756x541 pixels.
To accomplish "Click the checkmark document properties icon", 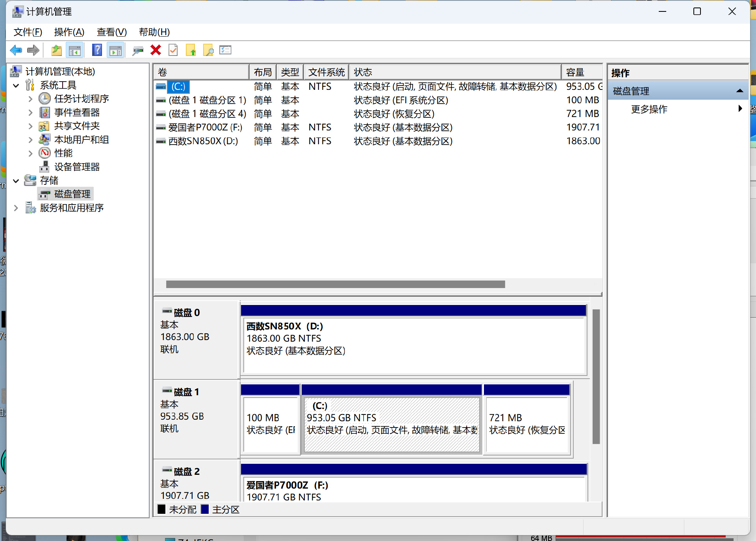I will pos(173,50).
